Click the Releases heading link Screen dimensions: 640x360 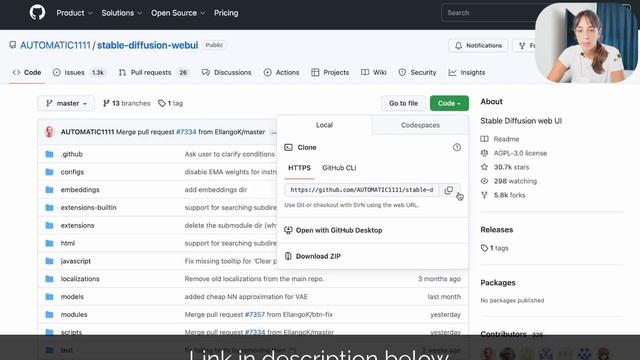coord(496,229)
